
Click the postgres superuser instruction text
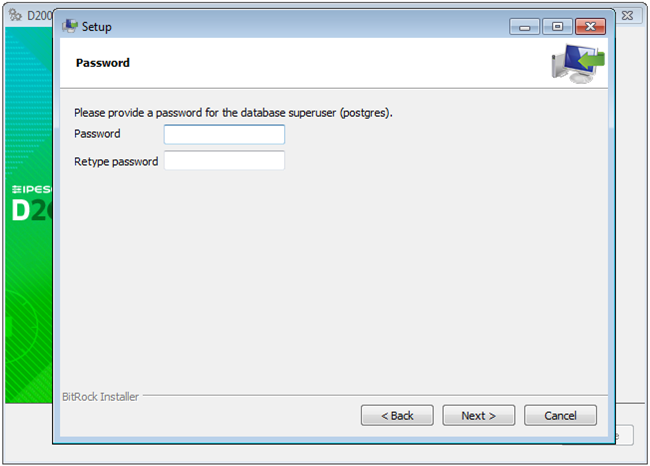point(233,113)
